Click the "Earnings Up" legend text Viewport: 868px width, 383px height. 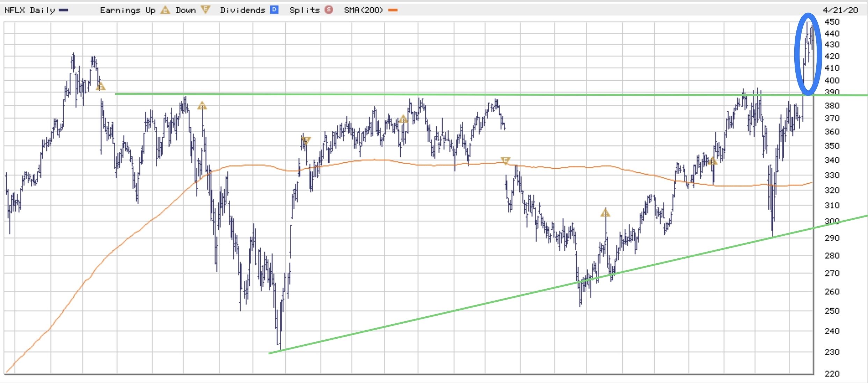pos(127,10)
